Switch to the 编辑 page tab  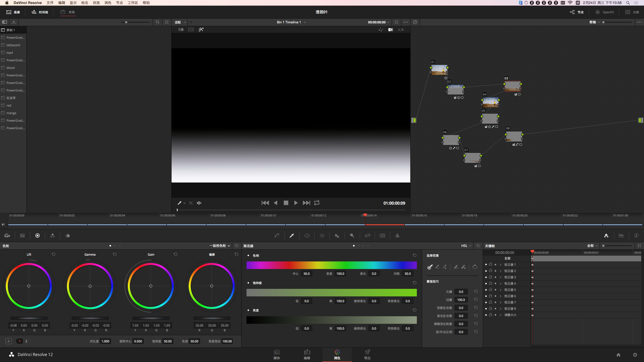coord(307,355)
